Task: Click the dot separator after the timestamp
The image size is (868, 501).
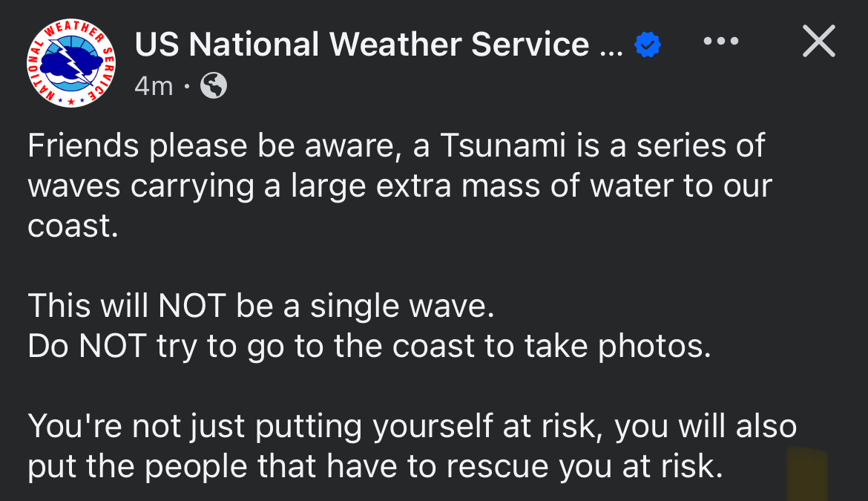Action: coord(187,88)
